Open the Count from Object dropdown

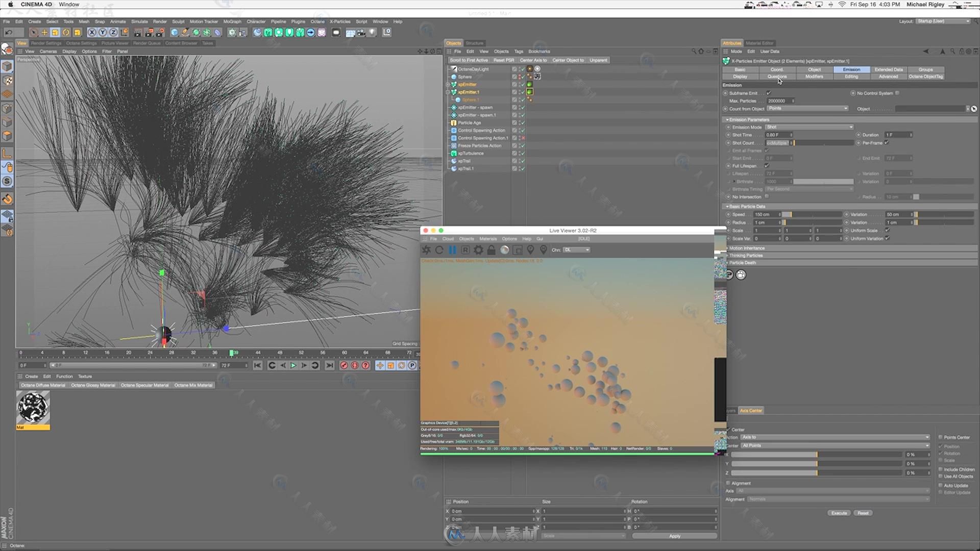coord(807,109)
